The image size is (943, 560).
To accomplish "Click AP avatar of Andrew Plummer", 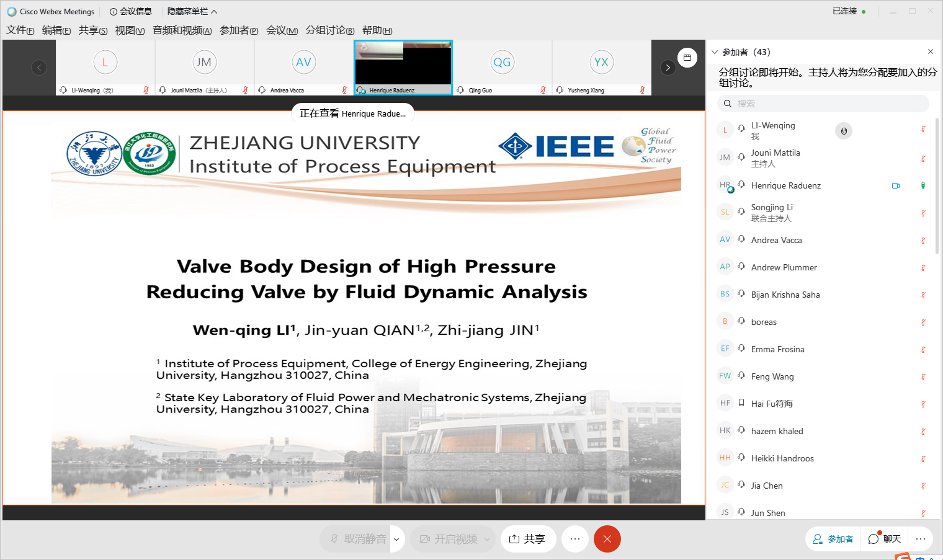I will pos(725,267).
